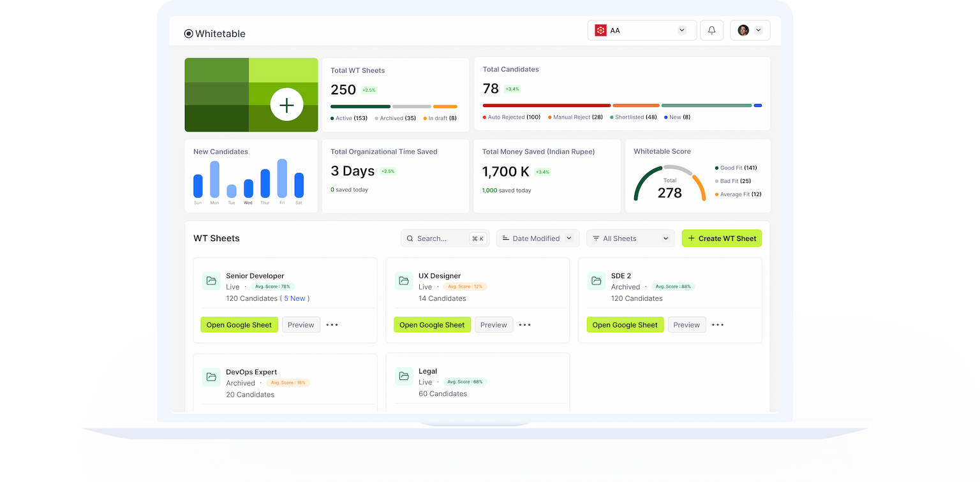
Task: Click the SDE 2 folder icon
Action: click(x=597, y=281)
